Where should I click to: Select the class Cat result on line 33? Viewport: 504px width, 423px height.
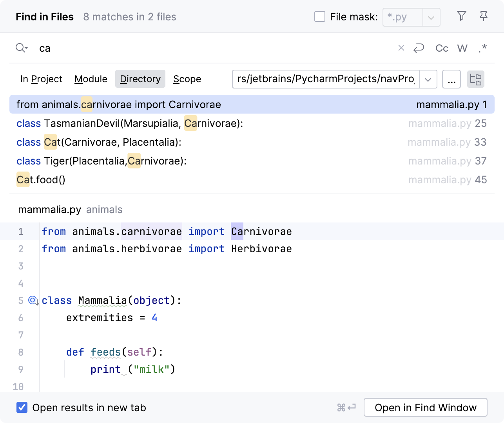(99, 142)
